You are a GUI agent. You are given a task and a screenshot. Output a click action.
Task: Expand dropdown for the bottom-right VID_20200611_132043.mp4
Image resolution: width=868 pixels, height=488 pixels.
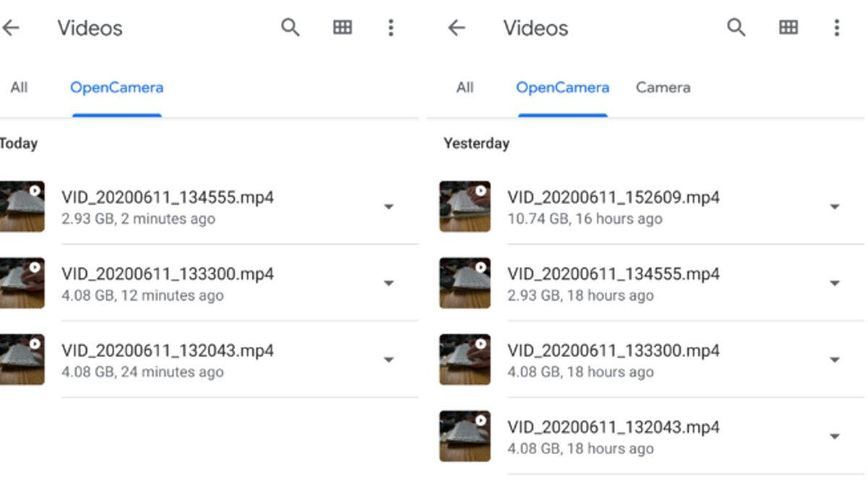pos(834,437)
